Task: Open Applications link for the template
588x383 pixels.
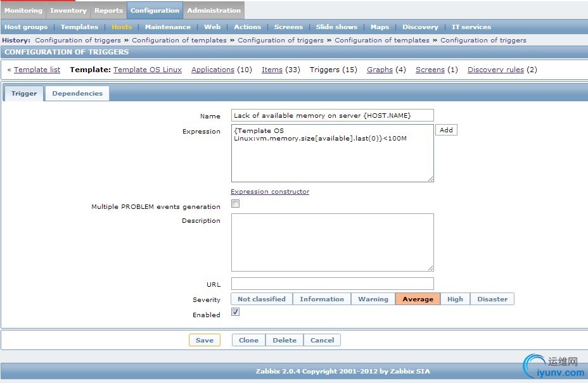Action: point(213,70)
